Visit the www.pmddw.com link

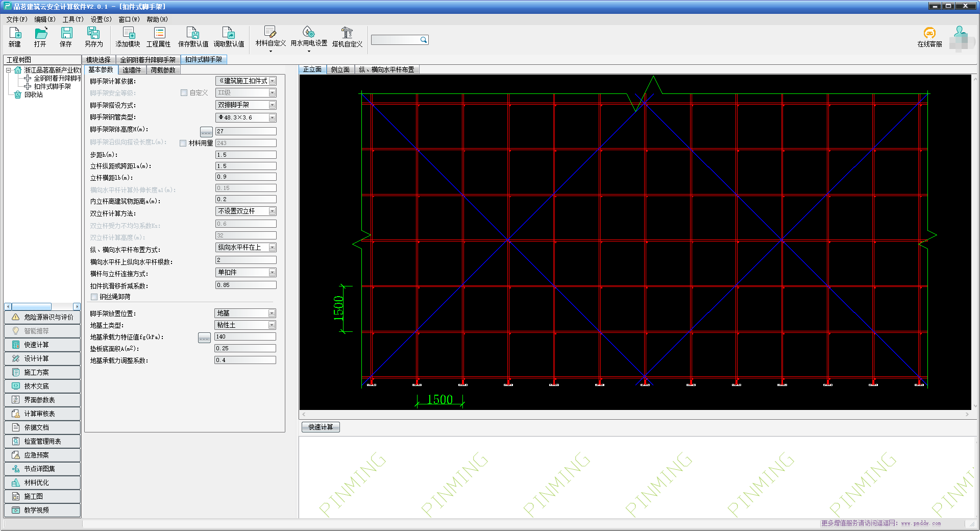921,523
